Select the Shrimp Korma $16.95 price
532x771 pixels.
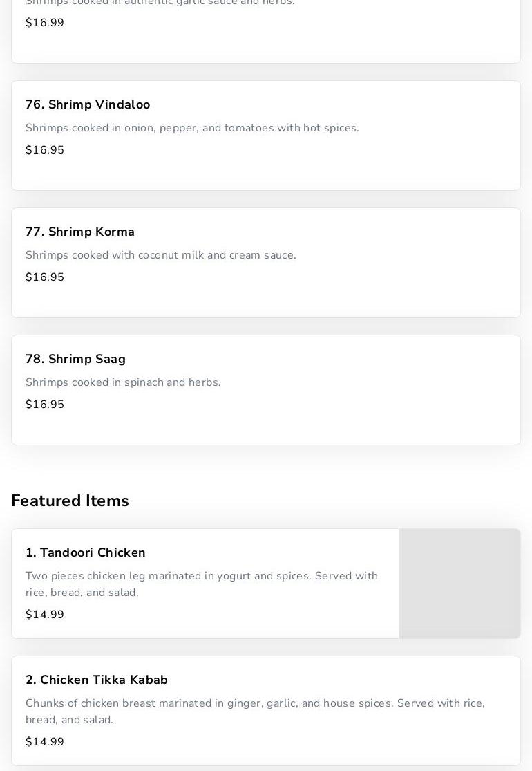point(45,277)
